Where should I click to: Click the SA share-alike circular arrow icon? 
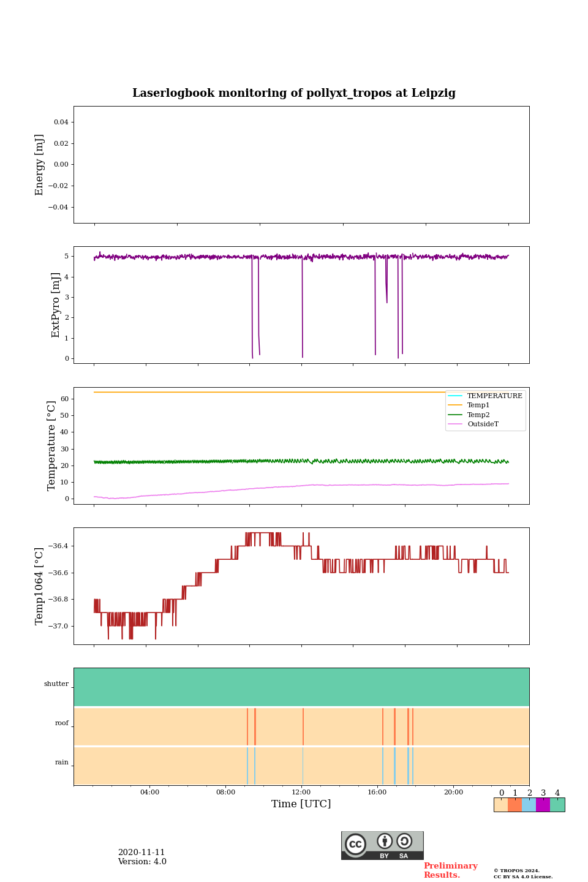pyautogui.click(x=404, y=841)
